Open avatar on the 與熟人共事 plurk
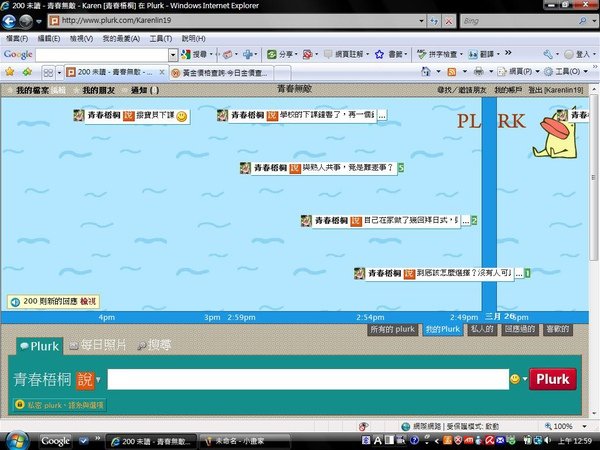 click(x=245, y=168)
